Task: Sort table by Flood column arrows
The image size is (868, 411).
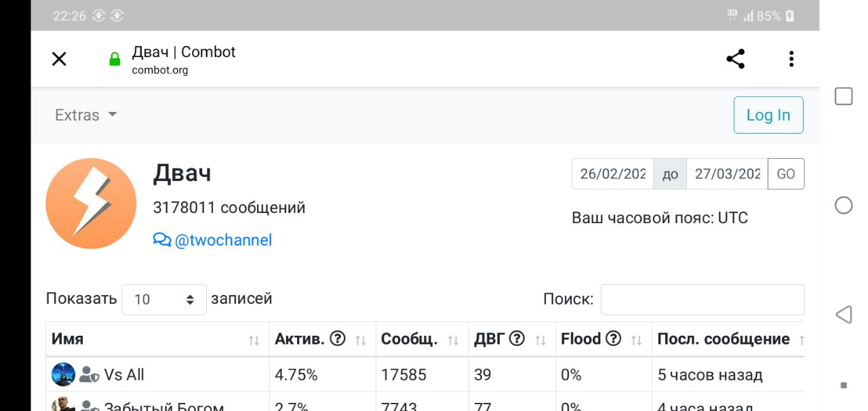Action: point(636,340)
